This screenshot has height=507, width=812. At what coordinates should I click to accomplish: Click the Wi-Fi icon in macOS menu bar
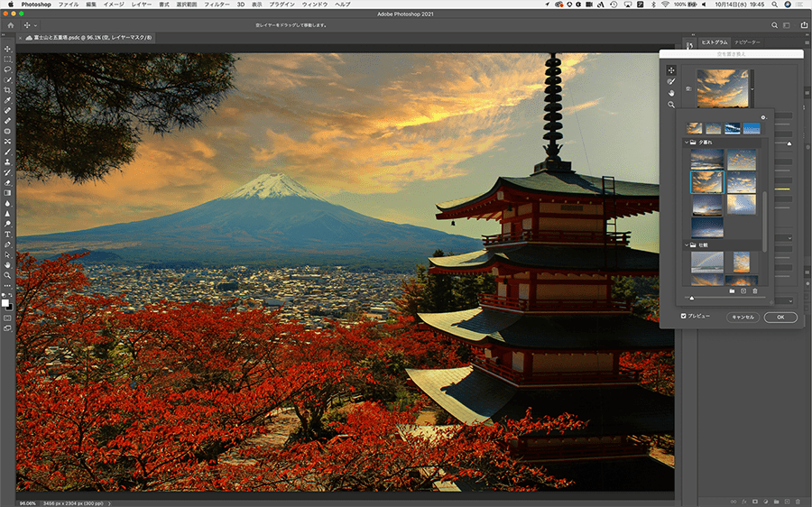665,5
